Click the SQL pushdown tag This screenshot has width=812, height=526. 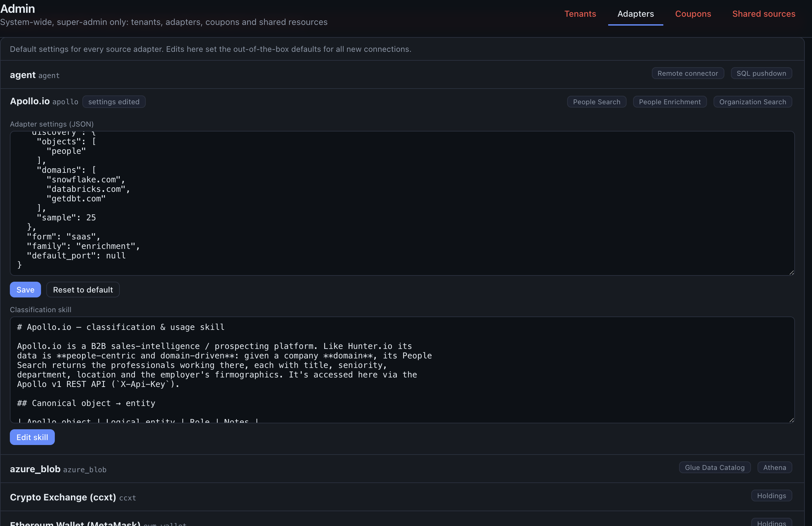tap(761, 73)
